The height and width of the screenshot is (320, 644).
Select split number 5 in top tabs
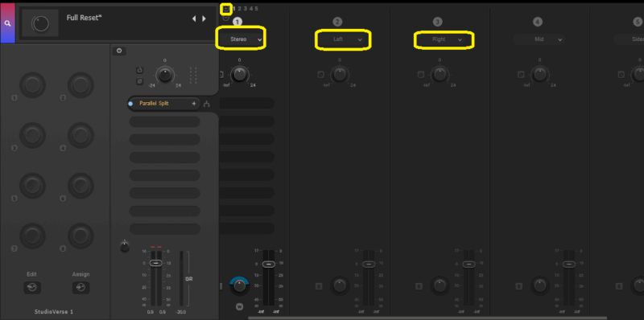click(x=256, y=8)
